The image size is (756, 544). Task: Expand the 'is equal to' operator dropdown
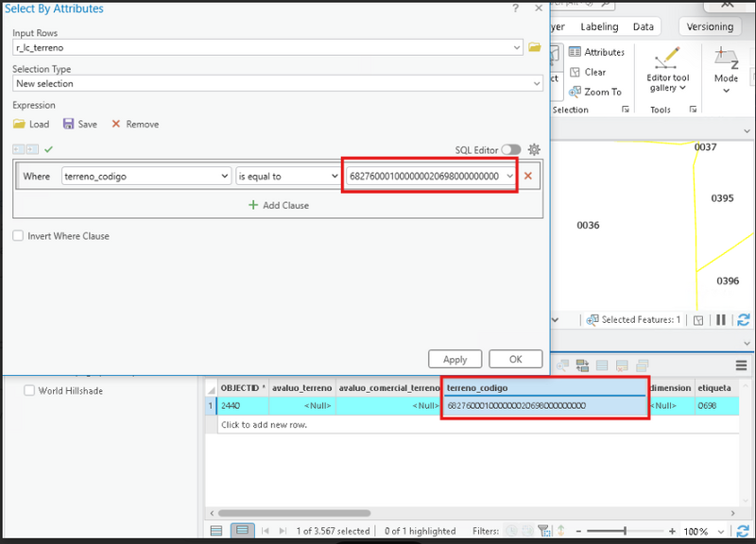pyautogui.click(x=288, y=177)
